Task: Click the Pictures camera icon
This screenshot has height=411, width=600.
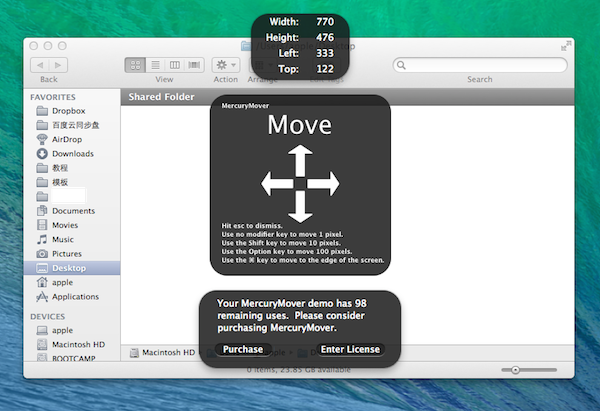Action: click(42, 254)
